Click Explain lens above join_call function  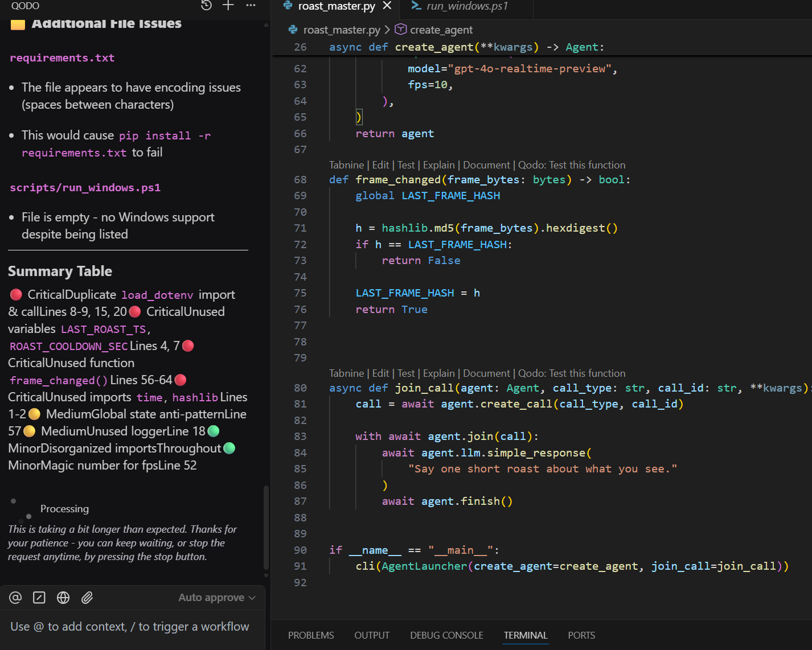[439, 373]
